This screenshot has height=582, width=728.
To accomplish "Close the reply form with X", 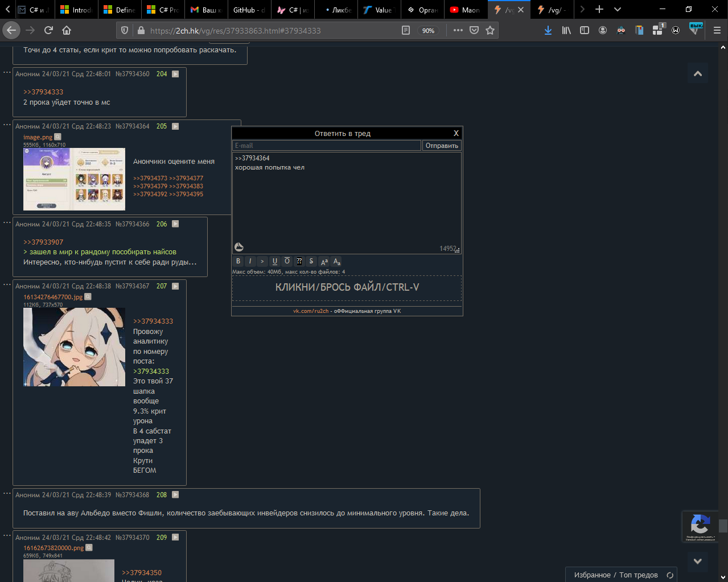I will [x=456, y=133].
